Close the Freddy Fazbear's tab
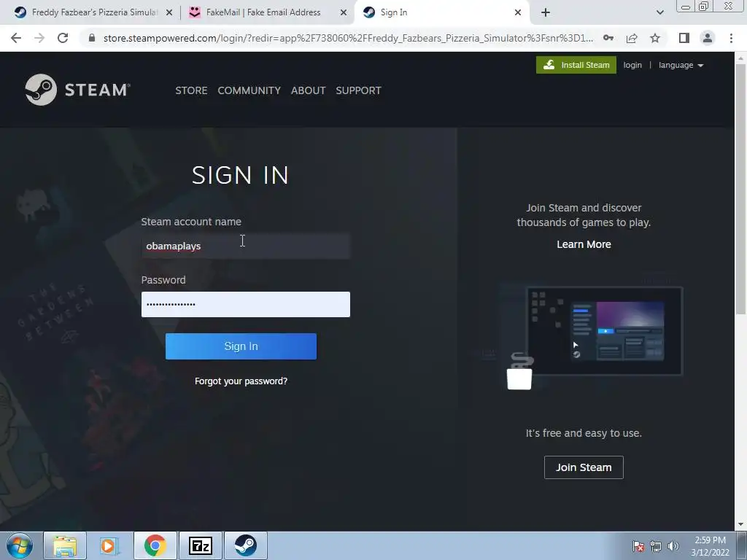This screenshot has height=560, width=747. [x=169, y=13]
